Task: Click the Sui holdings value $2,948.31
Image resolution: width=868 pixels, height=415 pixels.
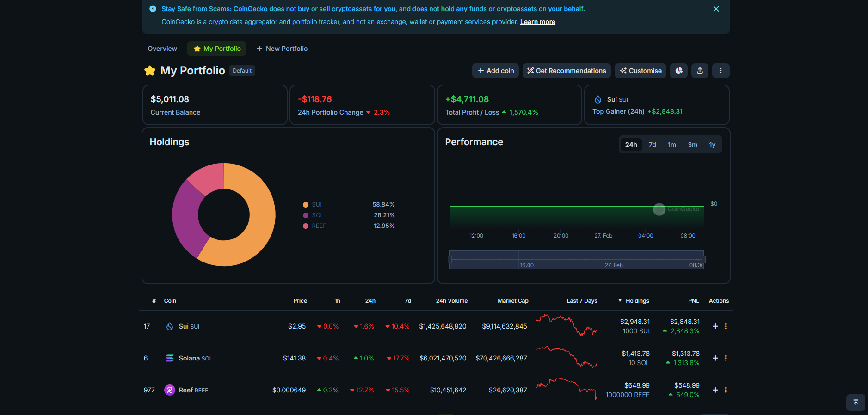Action: (635, 322)
